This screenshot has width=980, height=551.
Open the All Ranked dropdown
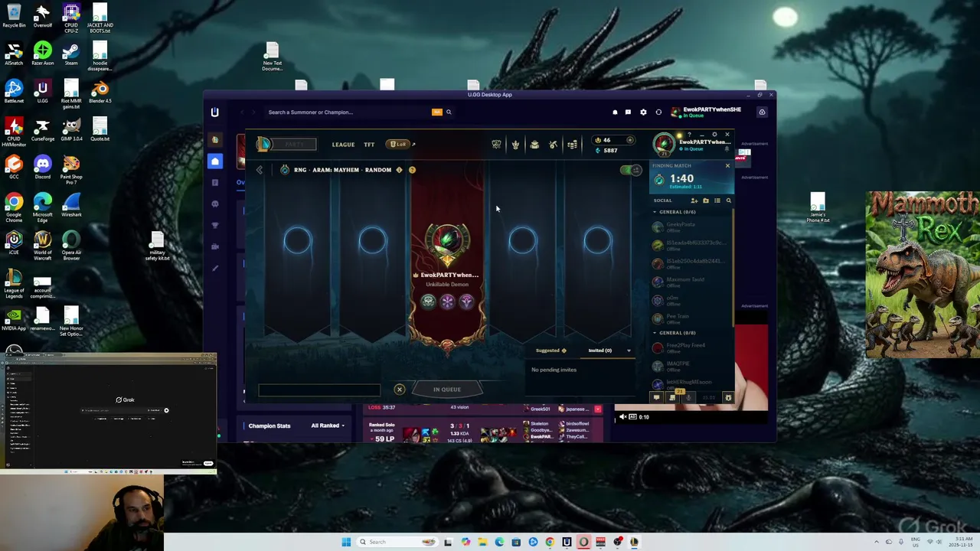click(x=328, y=425)
